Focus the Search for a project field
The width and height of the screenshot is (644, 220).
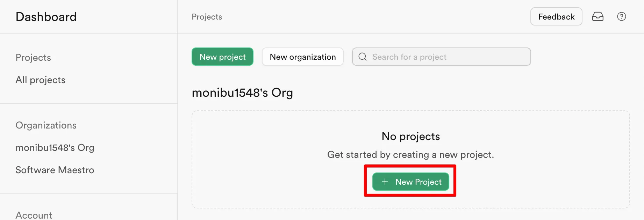448,57
